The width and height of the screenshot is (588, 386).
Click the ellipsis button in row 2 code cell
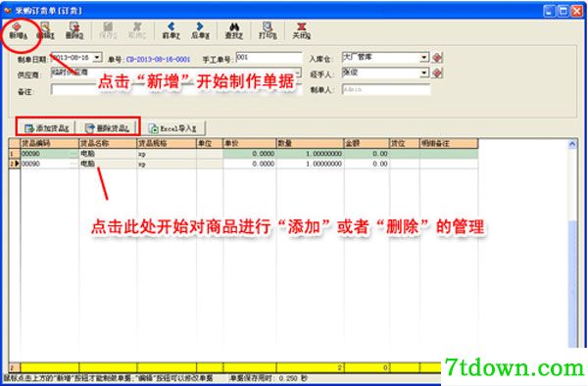pyautogui.click(x=74, y=164)
